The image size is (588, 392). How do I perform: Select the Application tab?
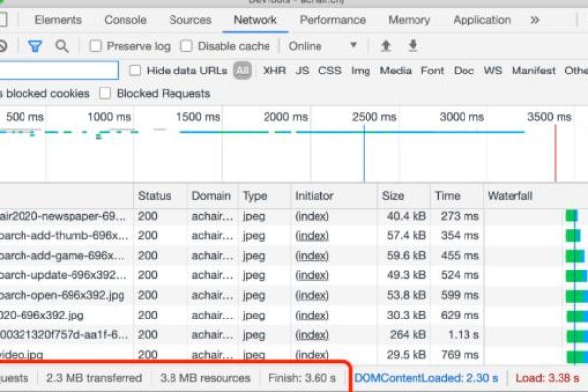click(481, 20)
